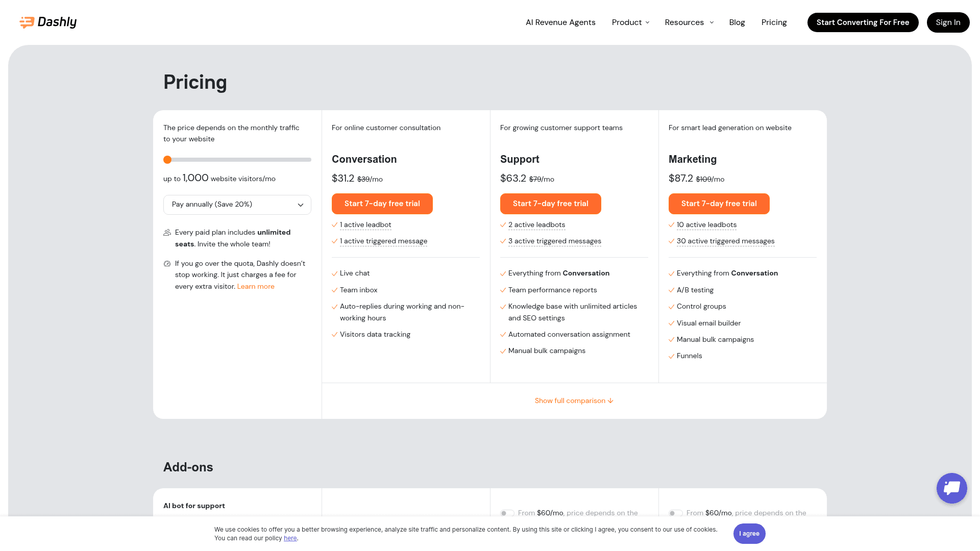This screenshot has width=980, height=551.
Task: Click the arrow beside Show full comparison
Action: tap(610, 401)
